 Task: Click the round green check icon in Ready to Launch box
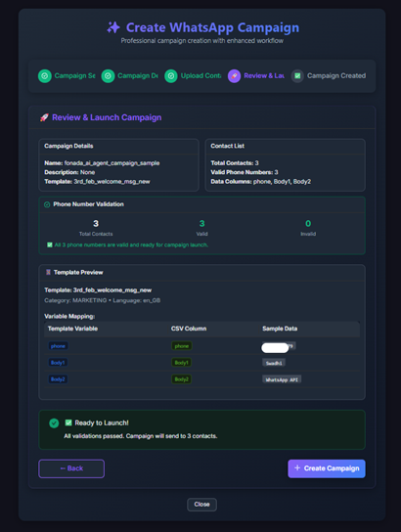pyautogui.click(x=54, y=423)
